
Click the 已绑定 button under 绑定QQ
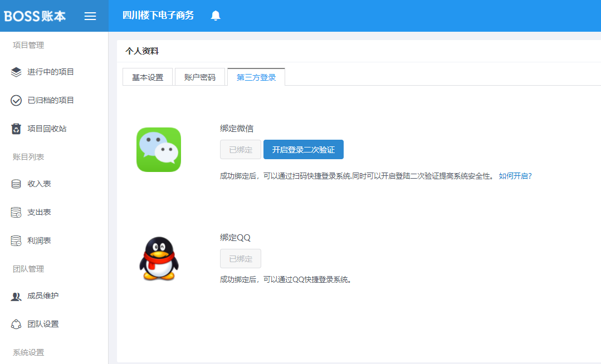[240, 259]
